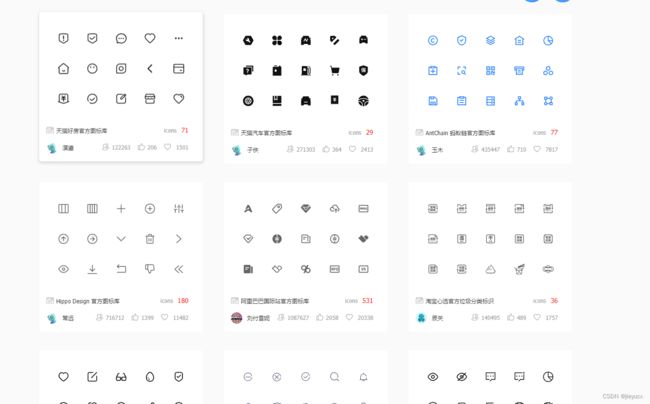Select four-leaf clover icon in 天猫汽车 library
Screen dimensions: 650x404
(x=277, y=40)
